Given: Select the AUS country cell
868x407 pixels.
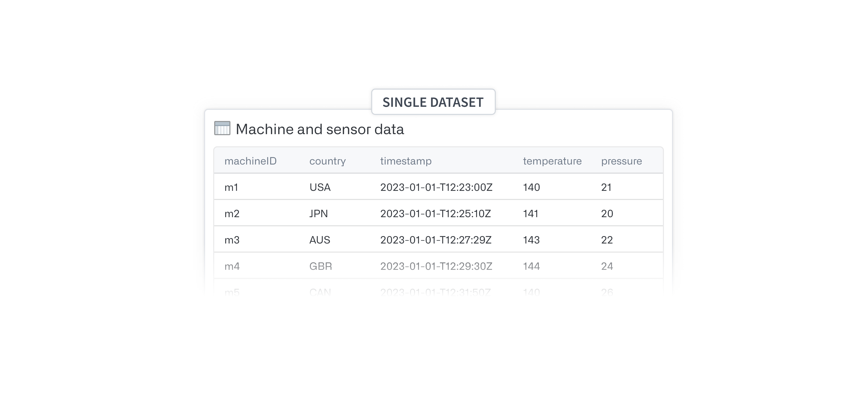Looking at the screenshot, I should pyautogui.click(x=320, y=240).
